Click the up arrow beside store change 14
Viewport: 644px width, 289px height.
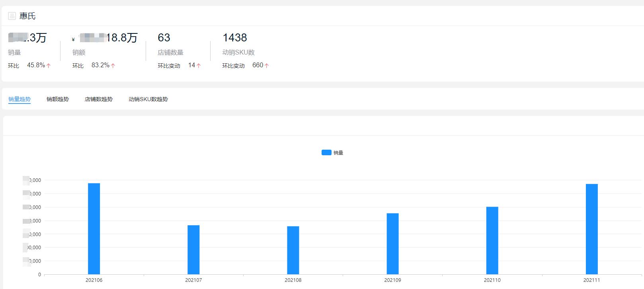199,66
